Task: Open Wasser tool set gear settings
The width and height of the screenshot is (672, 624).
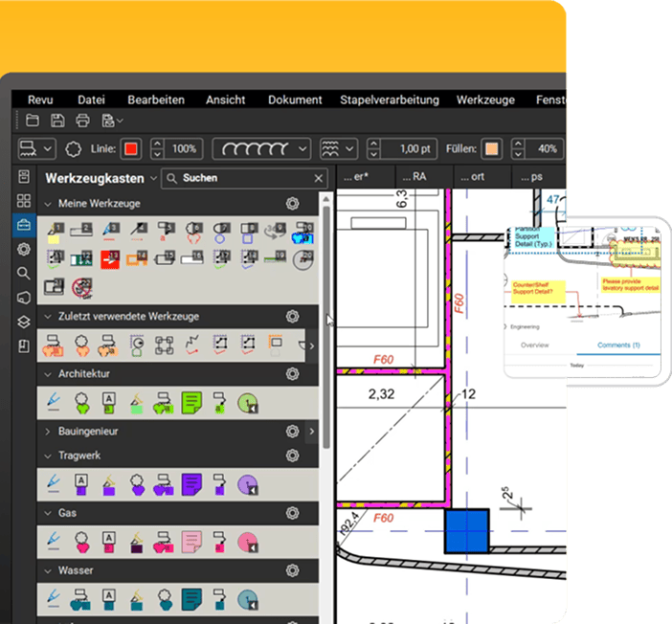Action: (292, 570)
